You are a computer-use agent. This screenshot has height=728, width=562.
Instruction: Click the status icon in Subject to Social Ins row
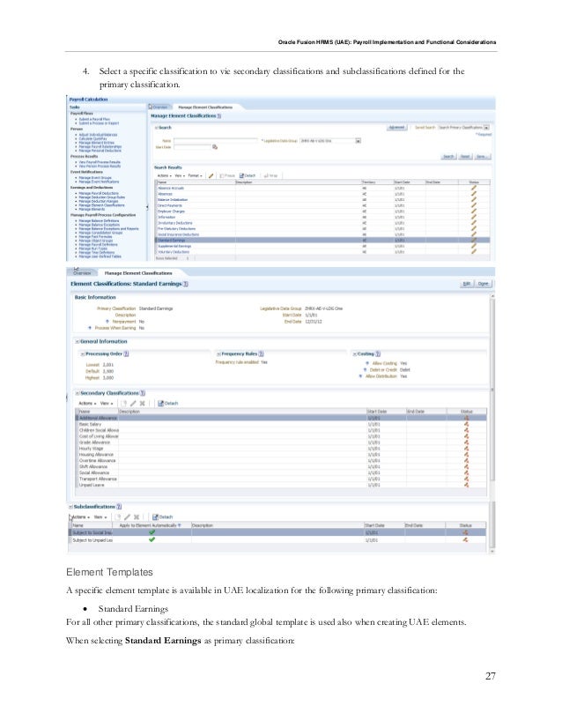465,532
